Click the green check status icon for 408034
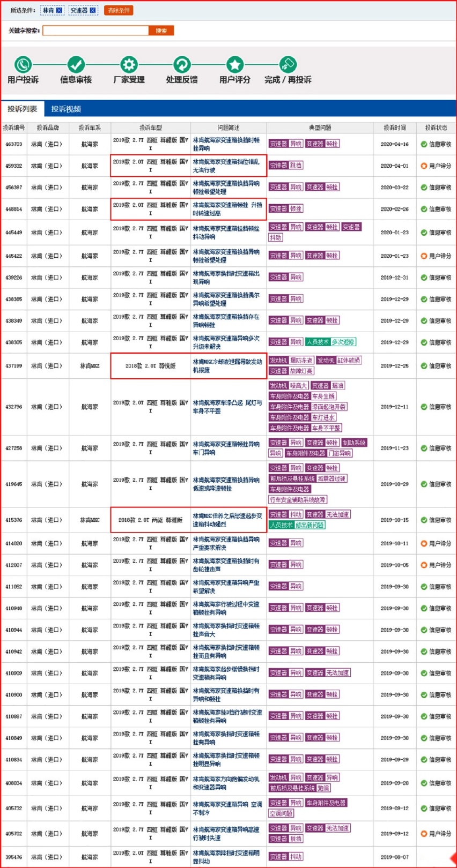The height and width of the screenshot is (868, 457). pos(424,783)
